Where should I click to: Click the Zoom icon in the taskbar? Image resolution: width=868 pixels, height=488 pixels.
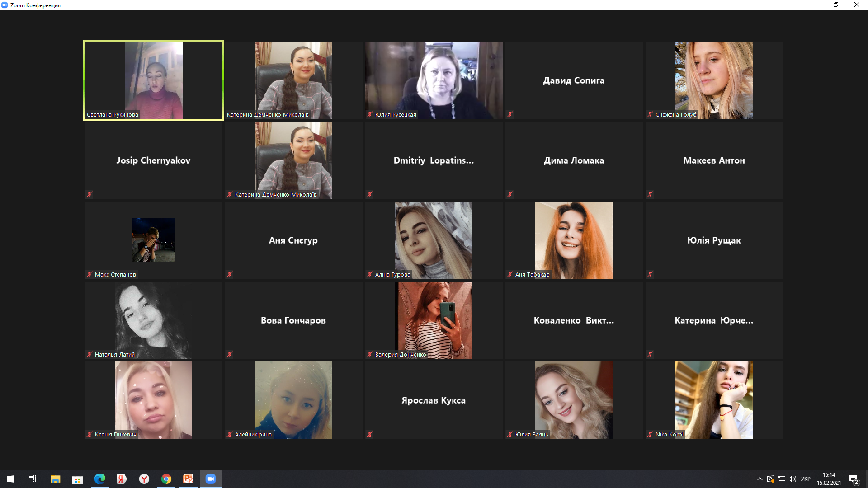coord(211,479)
